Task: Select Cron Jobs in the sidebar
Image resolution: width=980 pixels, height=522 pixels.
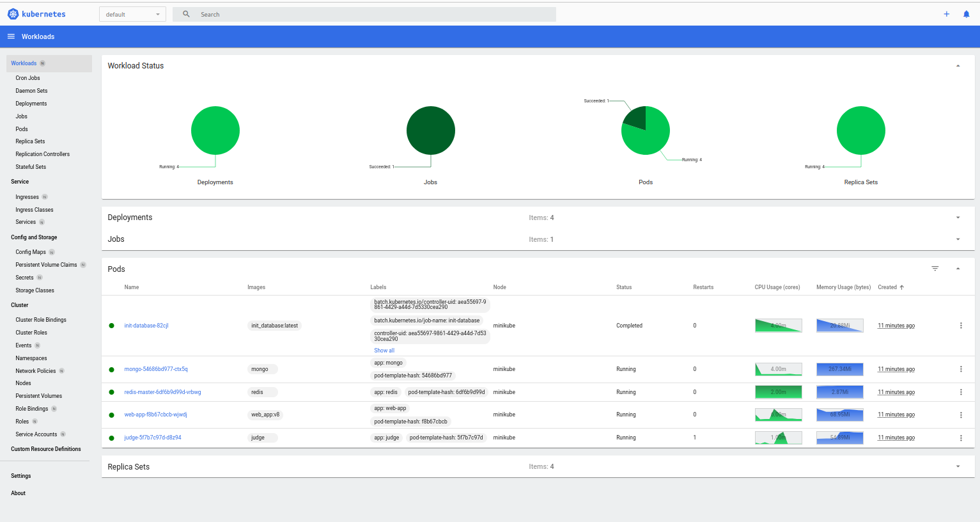Action: 27,77
